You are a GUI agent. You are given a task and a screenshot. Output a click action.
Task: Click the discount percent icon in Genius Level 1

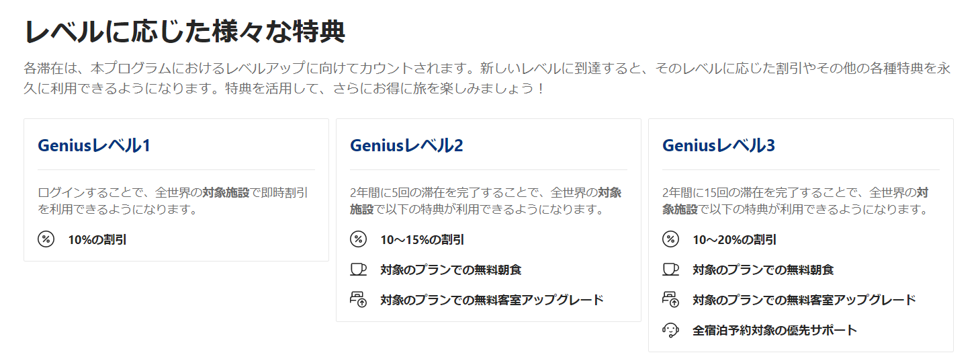point(46,239)
